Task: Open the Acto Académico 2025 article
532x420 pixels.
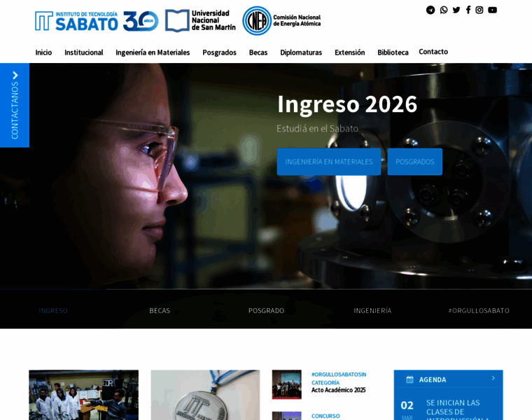Action: [338, 390]
